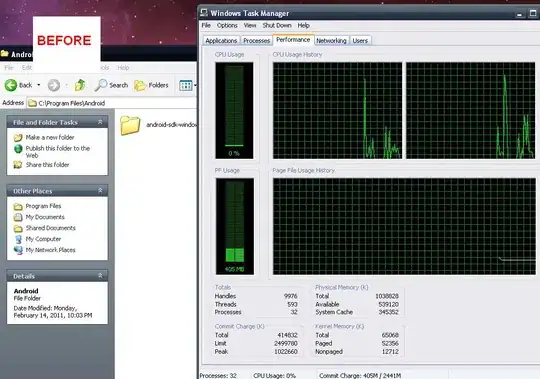Open the Back button history dropdown arrow
540x379 pixels.
pos(39,85)
